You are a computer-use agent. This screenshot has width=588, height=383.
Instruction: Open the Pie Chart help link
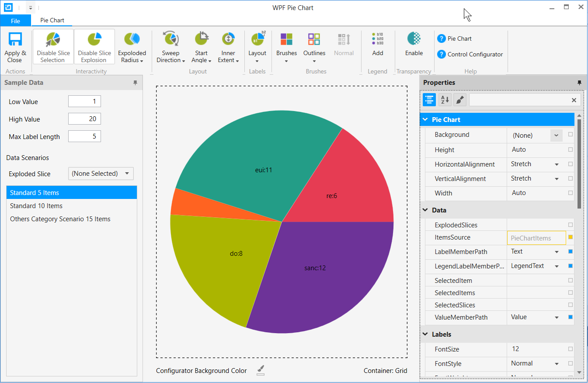(455, 38)
